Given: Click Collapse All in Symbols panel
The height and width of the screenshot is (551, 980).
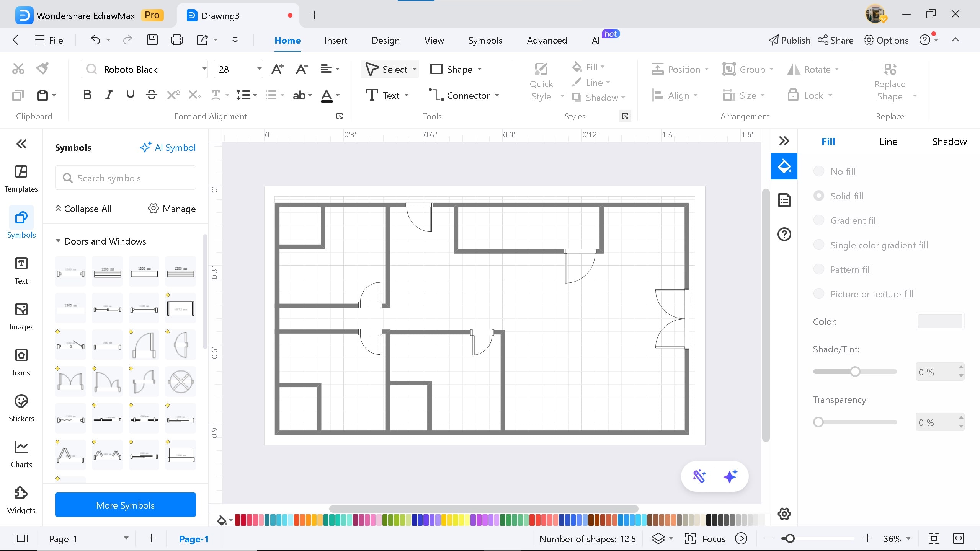Looking at the screenshot, I should tap(83, 209).
